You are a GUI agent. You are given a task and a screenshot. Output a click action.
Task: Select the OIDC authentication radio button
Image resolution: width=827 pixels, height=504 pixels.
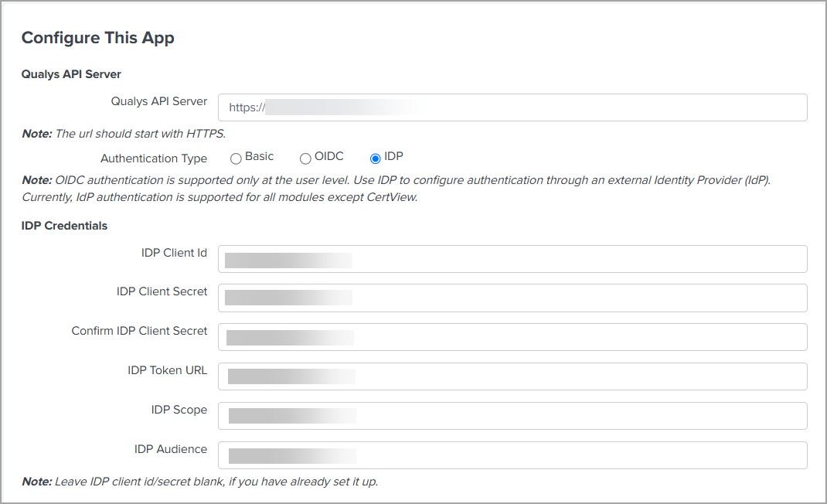pyautogui.click(x=305, y=158)
